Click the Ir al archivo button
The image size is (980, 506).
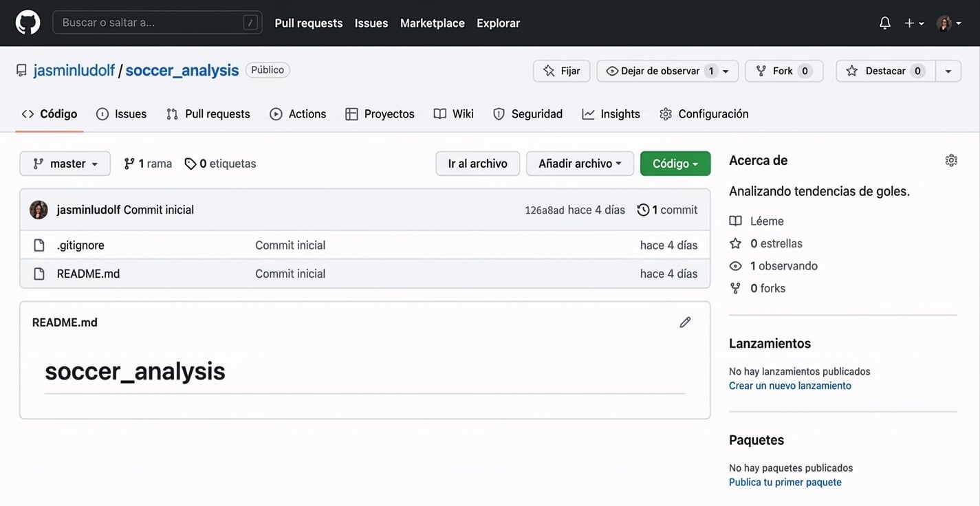coord(478,164)
